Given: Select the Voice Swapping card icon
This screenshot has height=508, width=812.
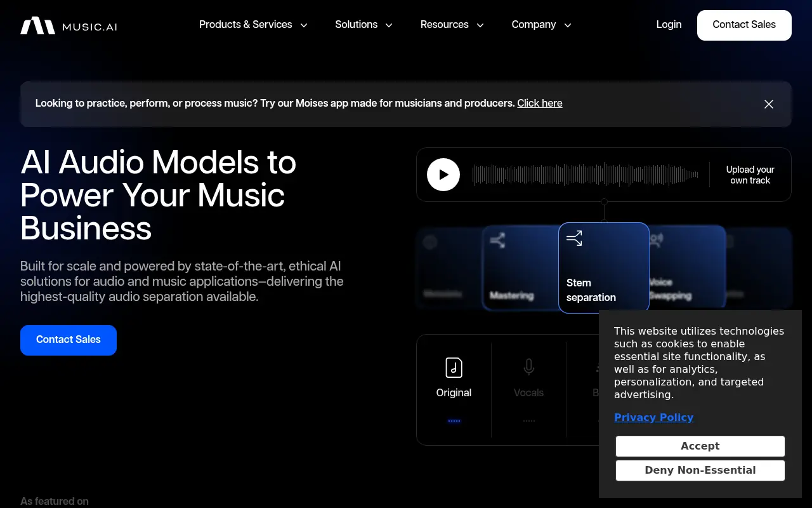Looking at the screenshot, I should point(655,241).
